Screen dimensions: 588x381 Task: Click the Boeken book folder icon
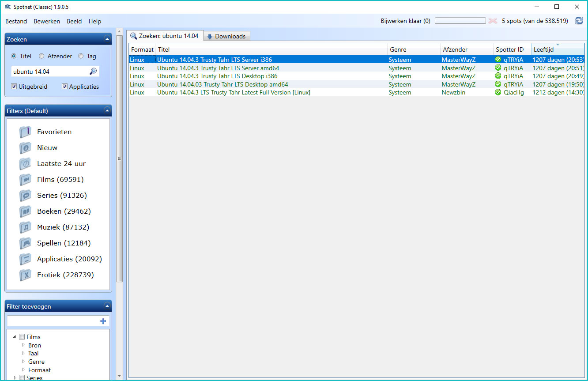click(x=25, y=211)
